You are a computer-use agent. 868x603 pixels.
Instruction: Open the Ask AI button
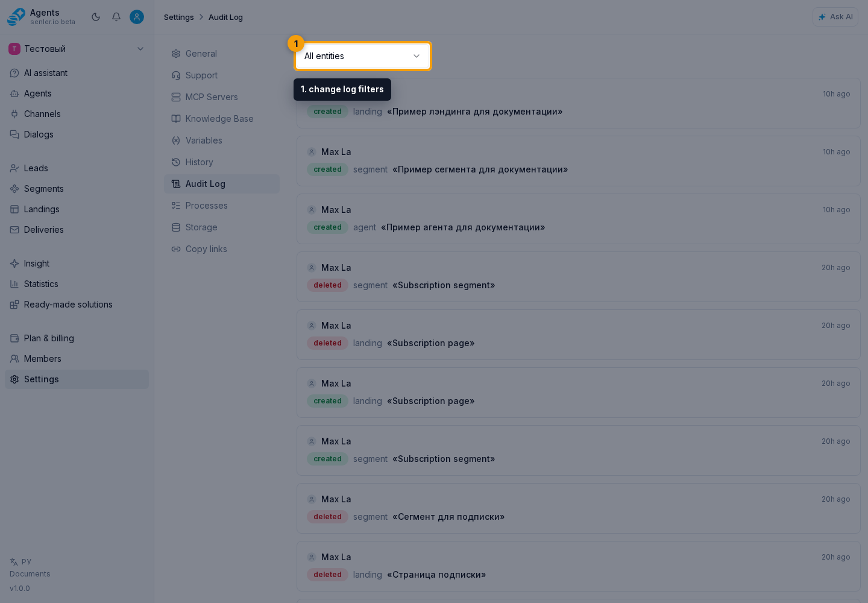tap(835, 17)
